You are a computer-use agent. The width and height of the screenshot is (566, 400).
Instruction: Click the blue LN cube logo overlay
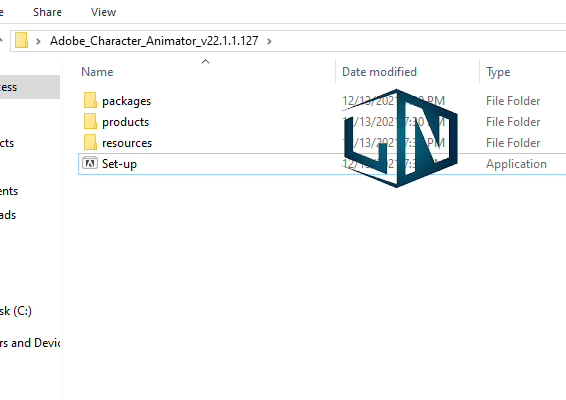tap(401, 138)
